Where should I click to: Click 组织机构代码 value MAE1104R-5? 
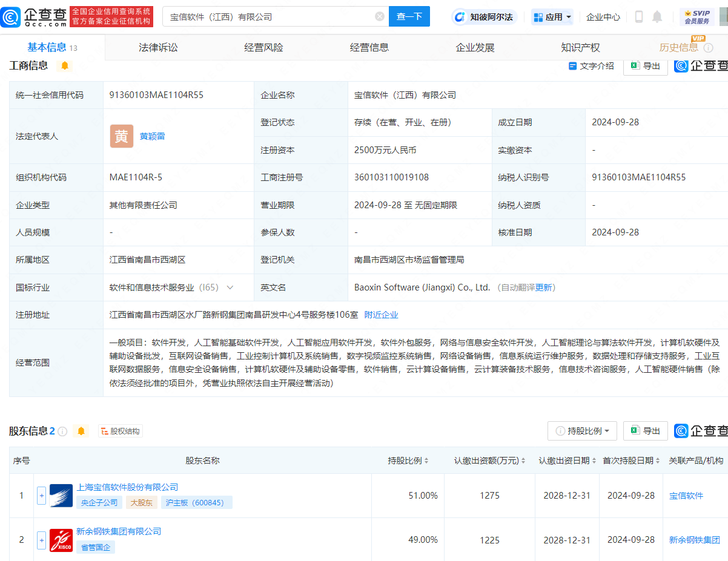[x=136, y=177]
